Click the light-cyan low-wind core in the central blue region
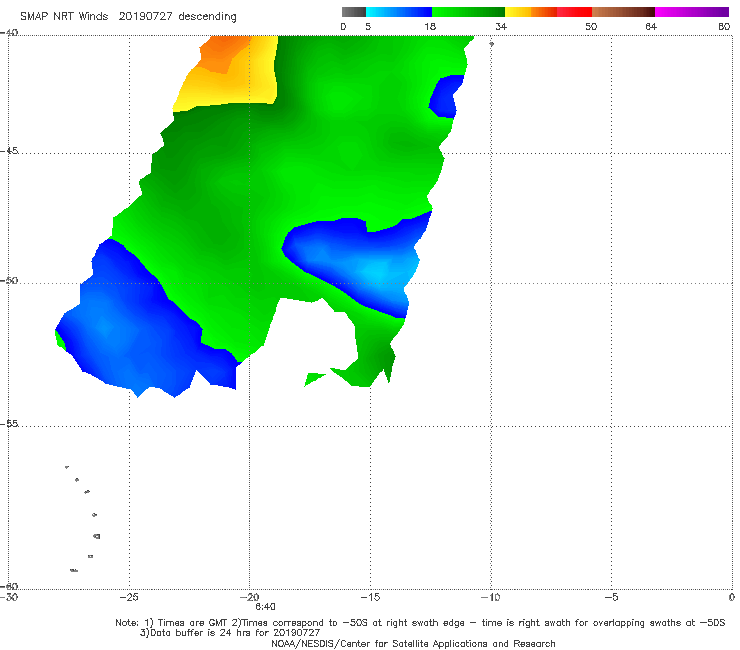 tap(378, 271)
